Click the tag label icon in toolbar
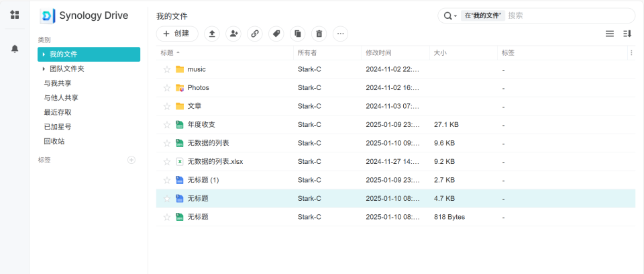Viewport: 644px width, 274px height. click(x=276, y=34)
